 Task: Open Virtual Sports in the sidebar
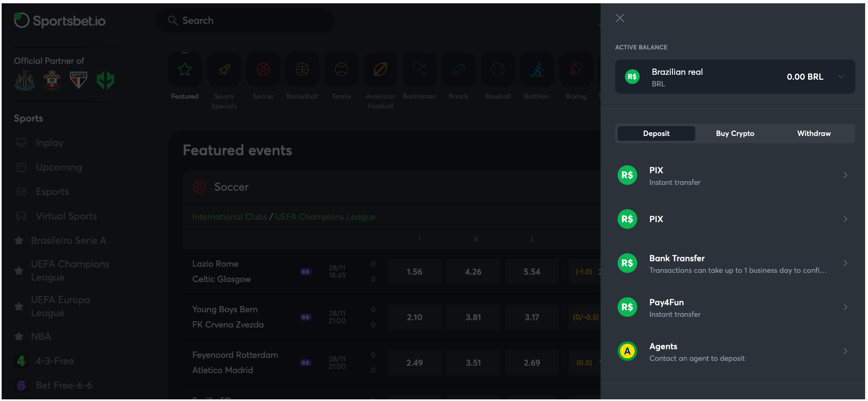click(x=56, y=216)
